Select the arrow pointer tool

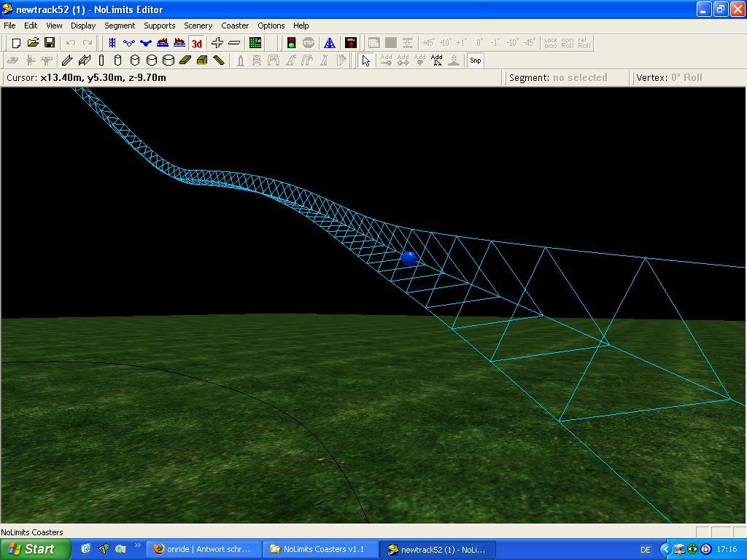coord(366,61)
